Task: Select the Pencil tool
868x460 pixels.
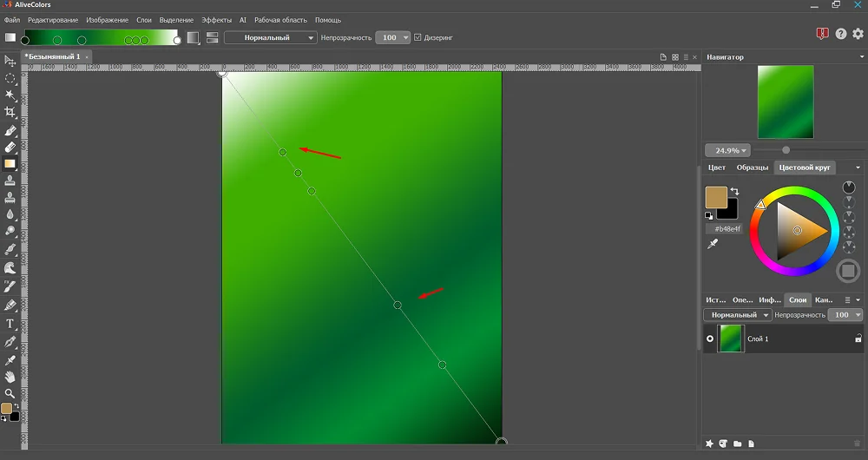Action: (10, 305)
